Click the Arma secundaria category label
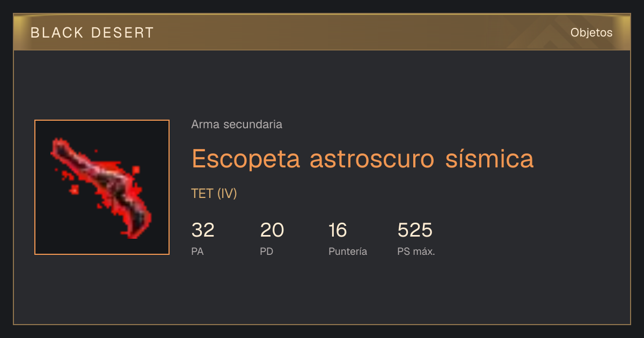The height and width of the screenshot is (338, 644). tap(237, 124)
